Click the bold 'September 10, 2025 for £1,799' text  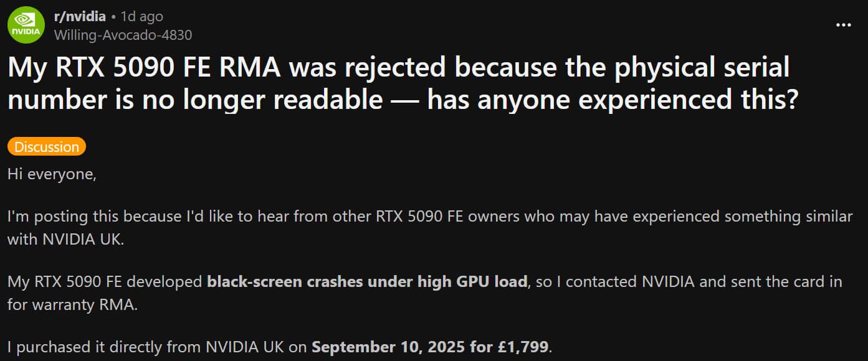[430, 346]
